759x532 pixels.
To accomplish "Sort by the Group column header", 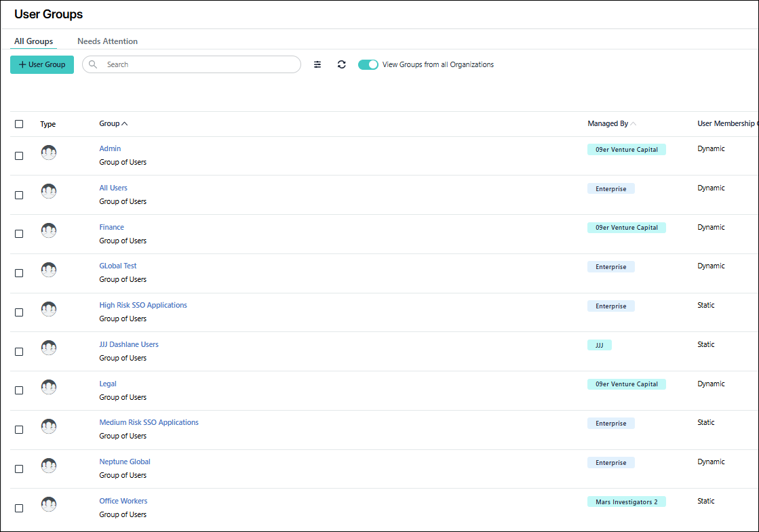I will point(113,123).
